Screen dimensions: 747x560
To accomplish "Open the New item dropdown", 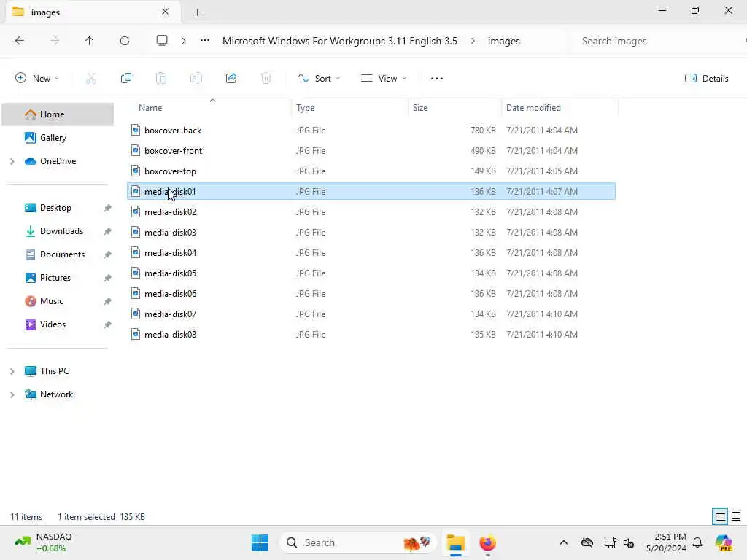I will [x=37, y=79].
